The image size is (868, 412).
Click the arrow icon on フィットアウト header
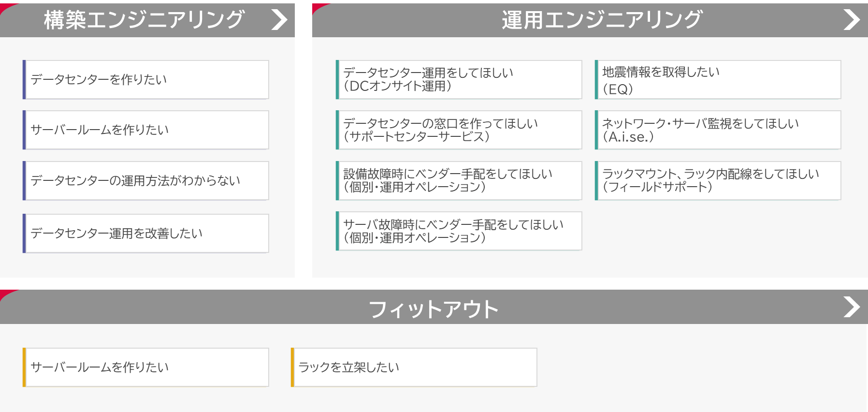pos(852,307)
